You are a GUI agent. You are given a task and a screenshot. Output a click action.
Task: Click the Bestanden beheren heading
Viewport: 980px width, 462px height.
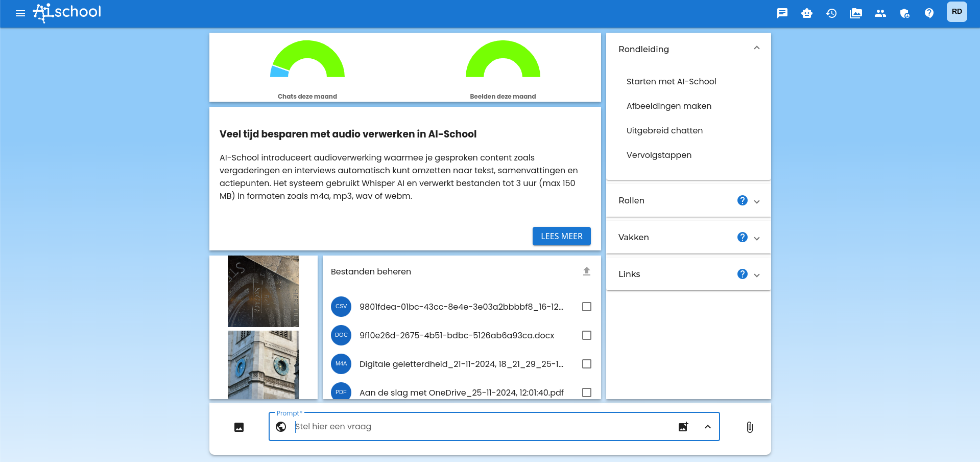[371, 271]
